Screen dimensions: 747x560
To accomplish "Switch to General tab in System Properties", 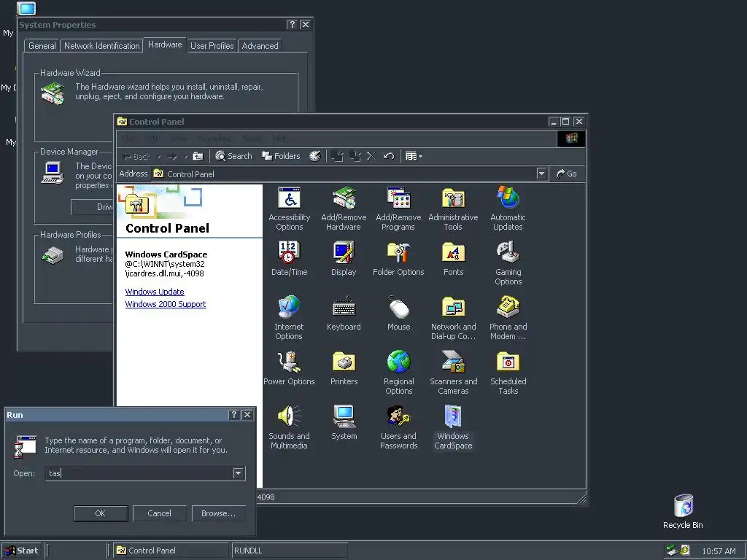I will point(42,46).
